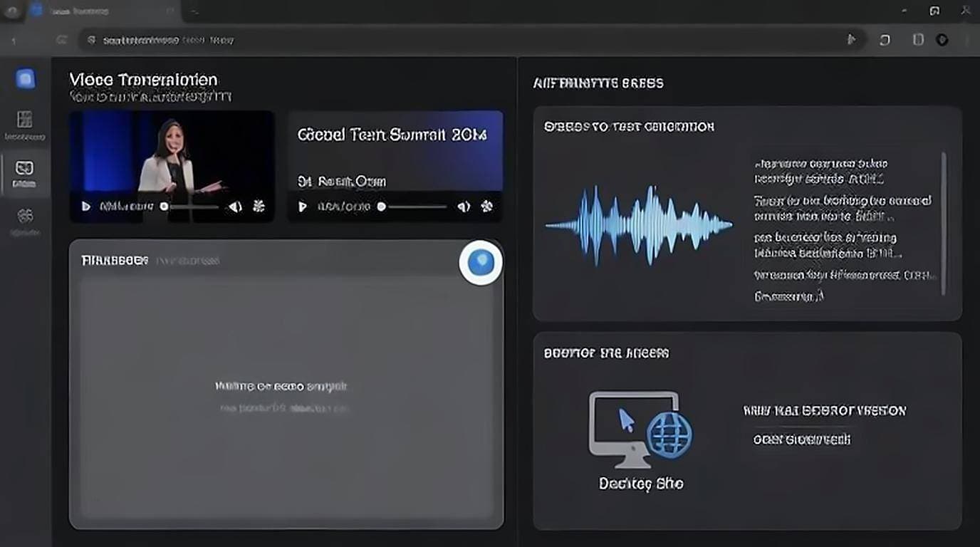Mute the Global Tech Summit video volume

coord(464,207)
